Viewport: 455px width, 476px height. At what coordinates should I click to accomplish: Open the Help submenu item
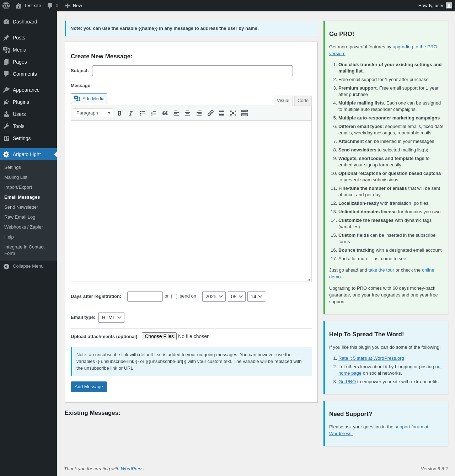[28, 237]
